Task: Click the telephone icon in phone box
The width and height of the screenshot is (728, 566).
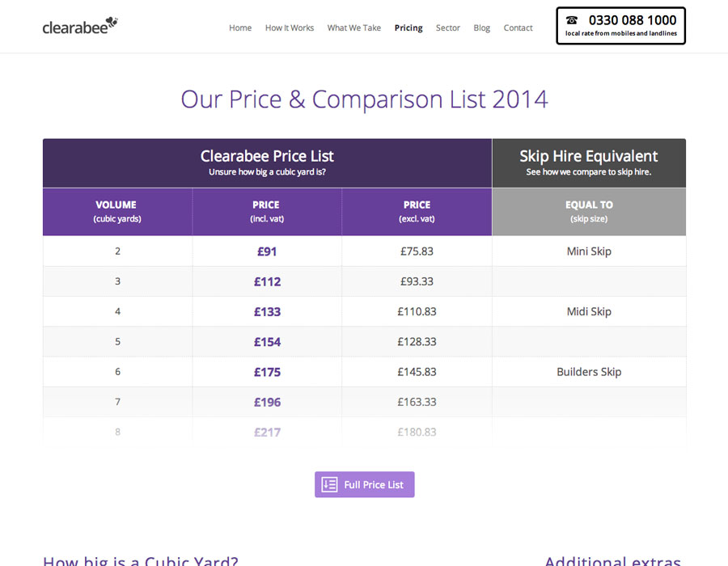Action: [572, 20]
